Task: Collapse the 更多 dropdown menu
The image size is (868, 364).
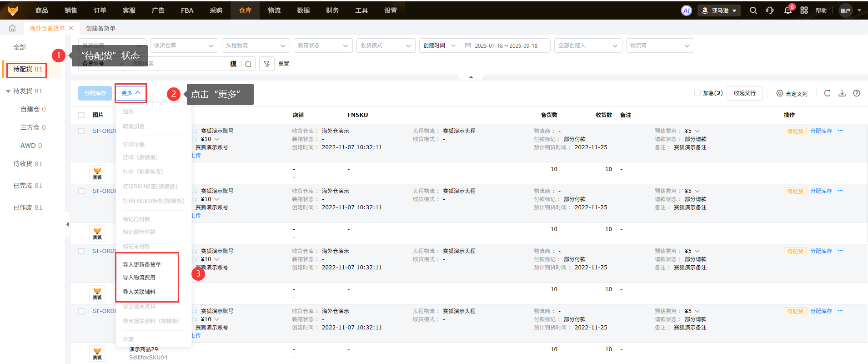Action: 130,93
